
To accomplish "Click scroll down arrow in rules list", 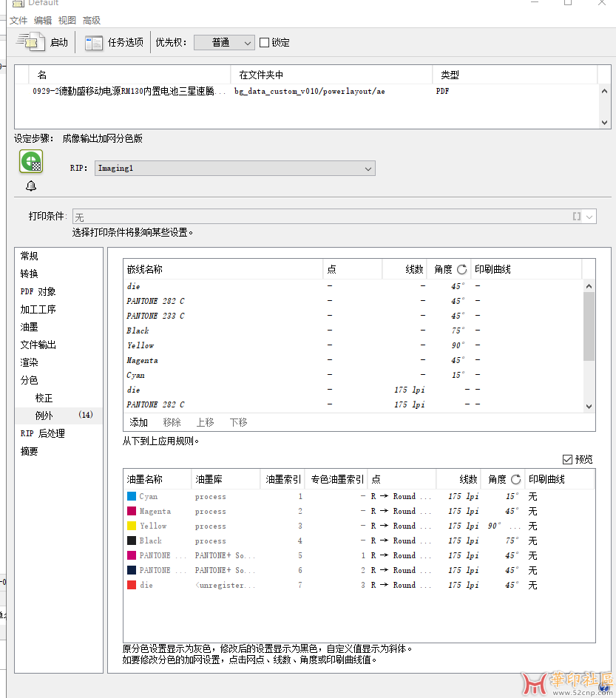I will click(x=589, y=406).
